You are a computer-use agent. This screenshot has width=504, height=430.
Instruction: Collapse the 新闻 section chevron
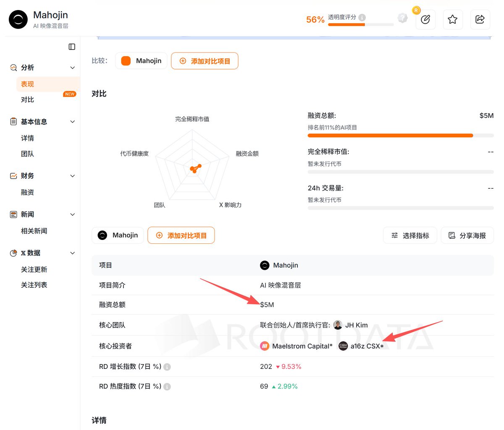pyautogui.click(x=72, y=214)
